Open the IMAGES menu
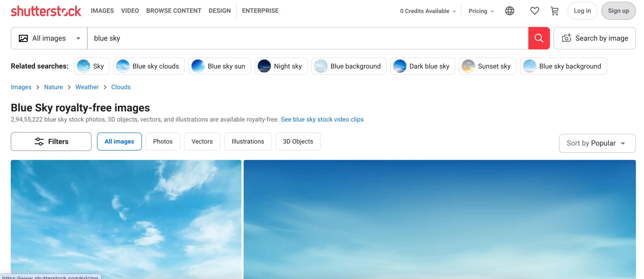The width and height of the screenshot is (644, 279). pos(102,11)
